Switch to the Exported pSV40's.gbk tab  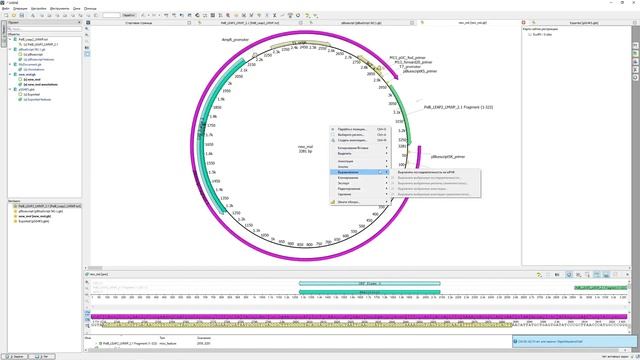(584, 23)
